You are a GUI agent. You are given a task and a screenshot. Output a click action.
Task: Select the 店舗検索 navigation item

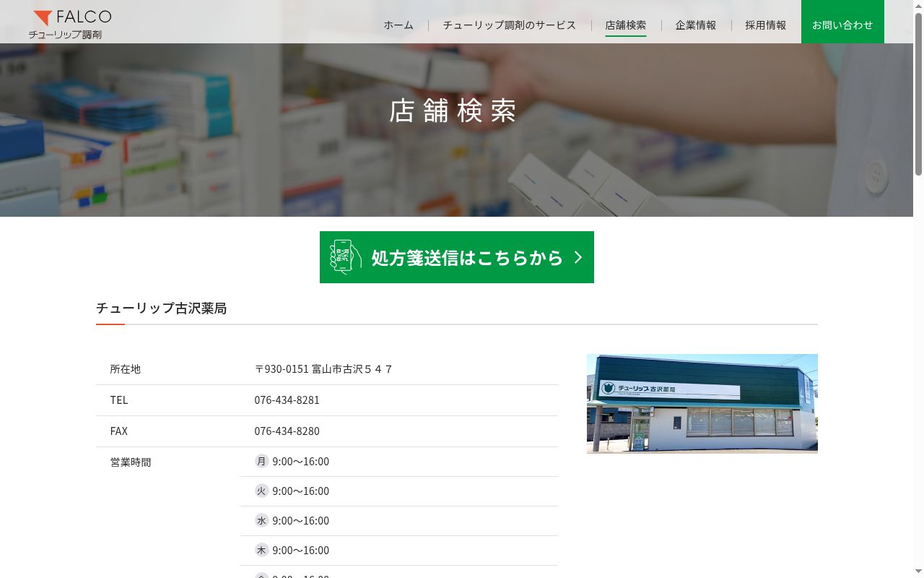(626, 25)
